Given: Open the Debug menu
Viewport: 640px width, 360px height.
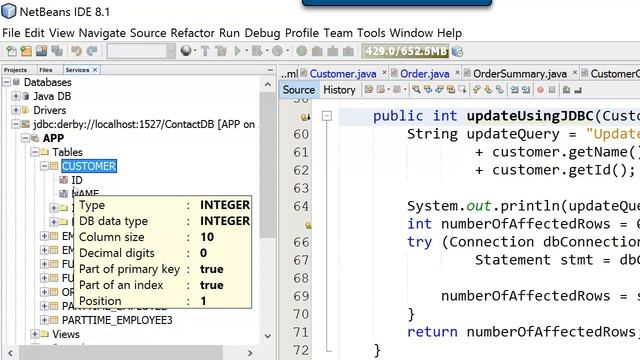Looking at the screenshot, I should pos(262,33).
